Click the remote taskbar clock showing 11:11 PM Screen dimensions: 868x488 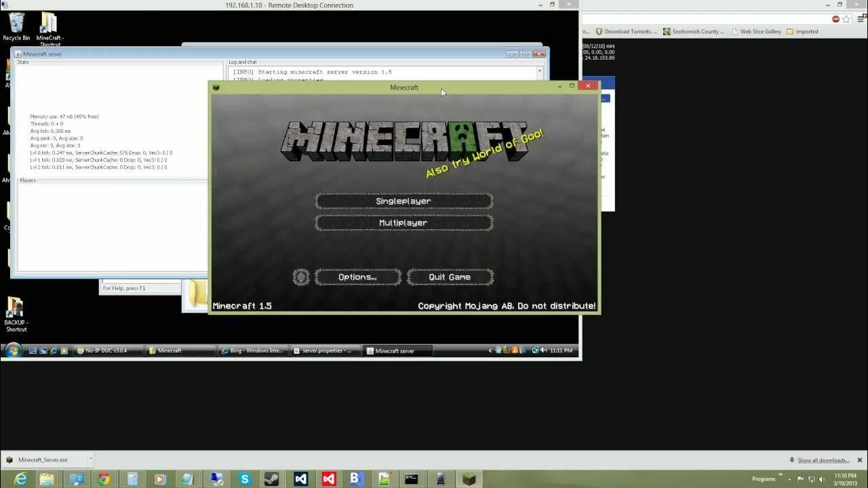click(561, 350)
